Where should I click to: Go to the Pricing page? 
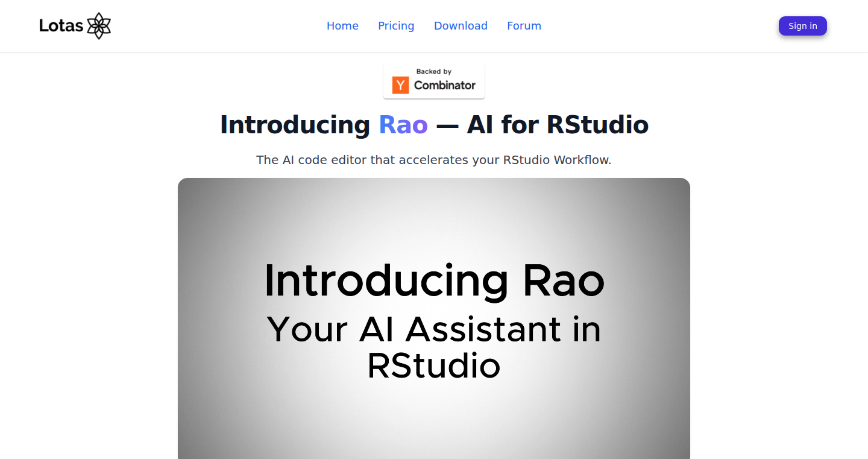pos(396,26)
